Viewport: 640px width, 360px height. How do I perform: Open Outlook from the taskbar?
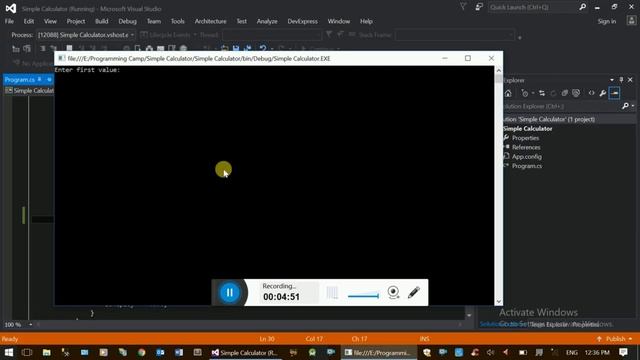click(160, 352)
